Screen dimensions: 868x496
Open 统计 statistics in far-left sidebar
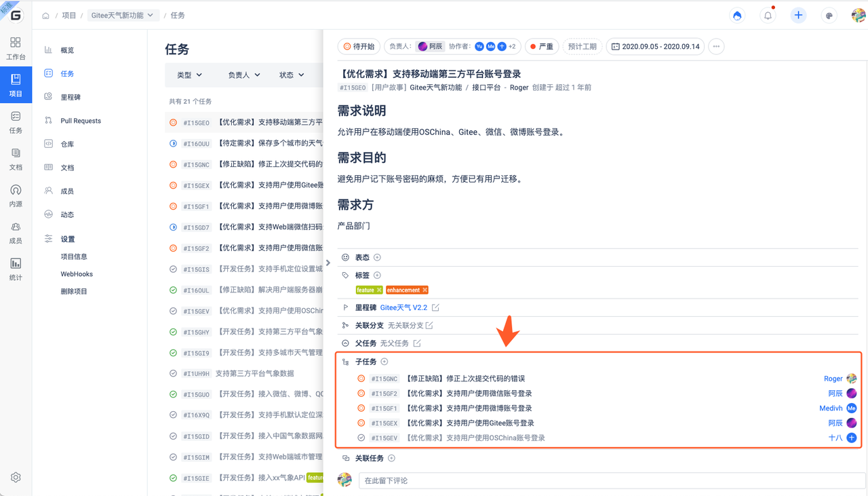point(16,269)
